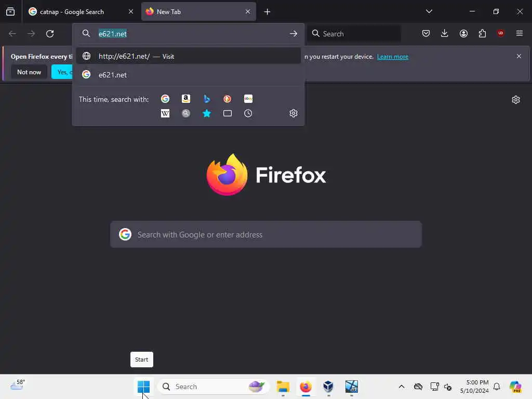This screenshot has width=532, height=399.
Task: Open the weather widget showing 58°
Action: coord(17,385)
